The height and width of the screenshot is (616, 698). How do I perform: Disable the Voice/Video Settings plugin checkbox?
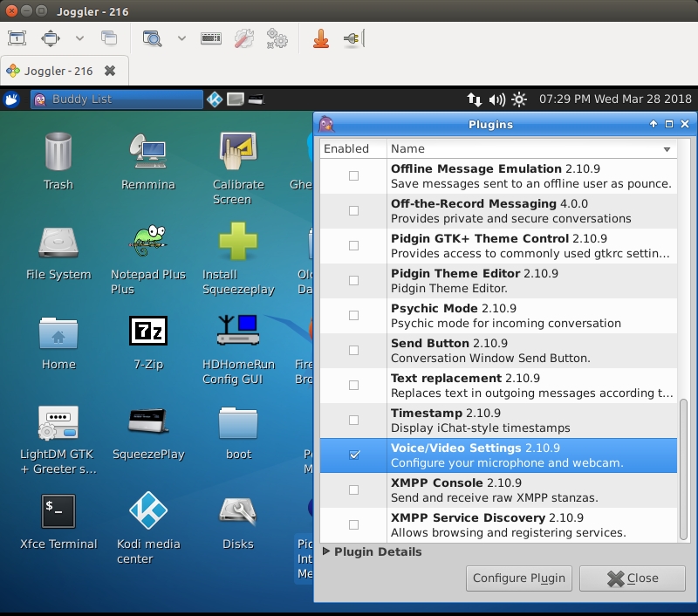click(x=354, y=455)
